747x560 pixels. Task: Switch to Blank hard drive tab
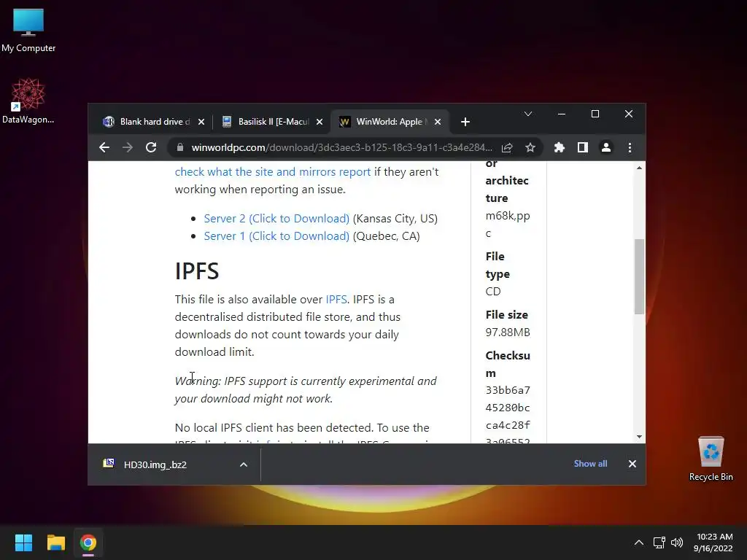tap(153, 122)
